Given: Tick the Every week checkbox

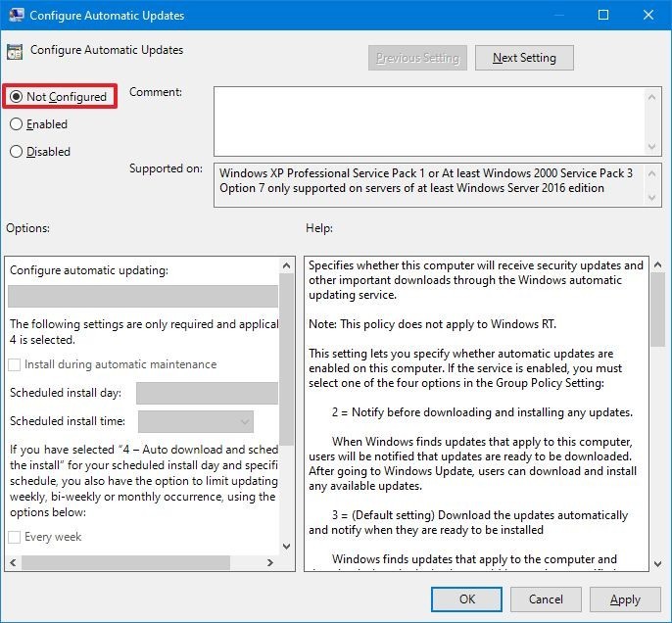Looking at the screenshot, I should tap(14, 537).
